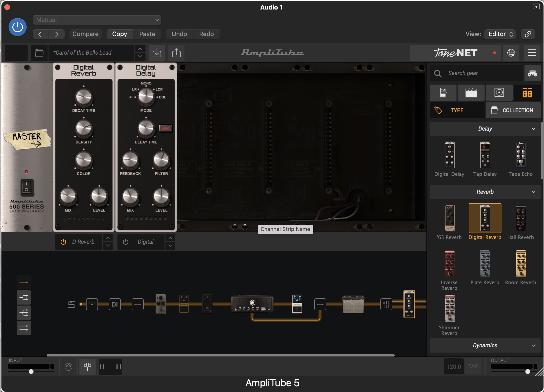Go to previous setting arrow

[x=40, y=34]
